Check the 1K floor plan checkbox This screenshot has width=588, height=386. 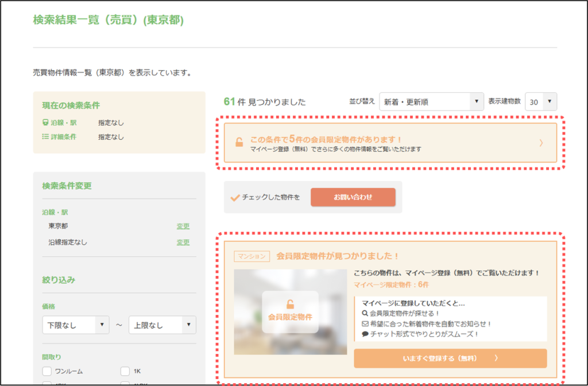(x=125, y=371)
